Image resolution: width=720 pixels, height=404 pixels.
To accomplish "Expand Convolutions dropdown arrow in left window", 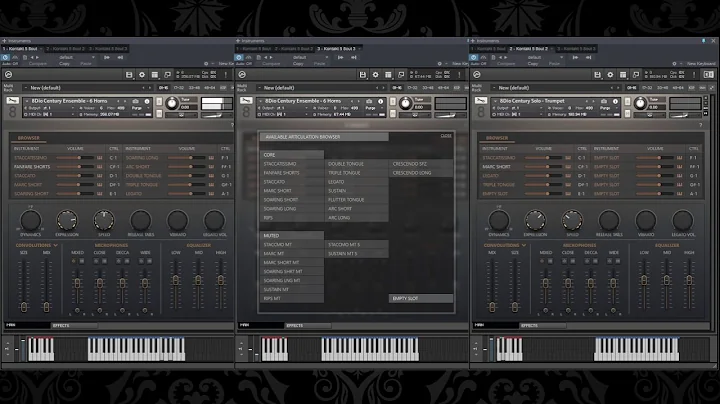I will [x=56, y=246].
